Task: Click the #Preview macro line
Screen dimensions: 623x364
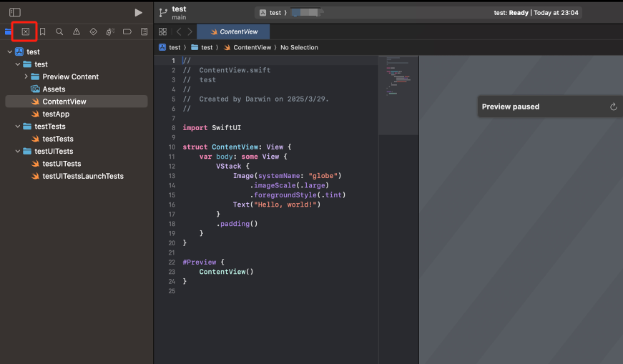Action: (203, 262)
